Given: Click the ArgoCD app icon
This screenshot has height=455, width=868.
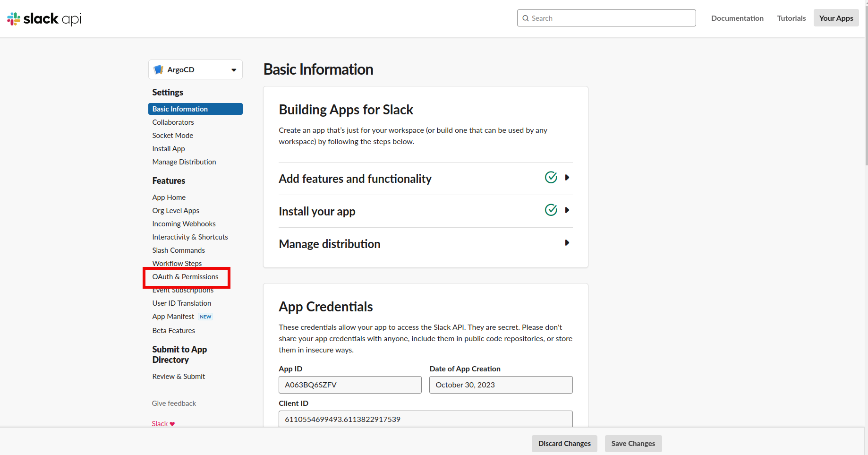Looking at the screenshot, I should pyautogui.click(x=159, y=69).
